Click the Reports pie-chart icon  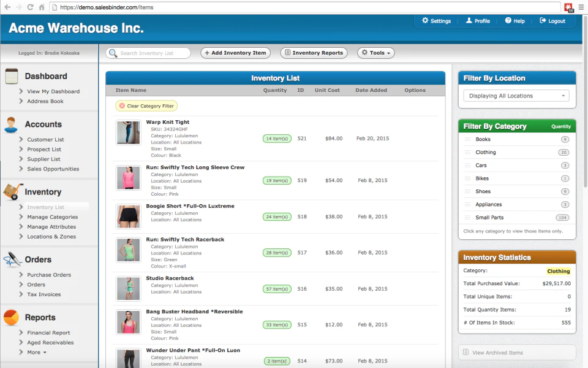[x=11, y=318]
